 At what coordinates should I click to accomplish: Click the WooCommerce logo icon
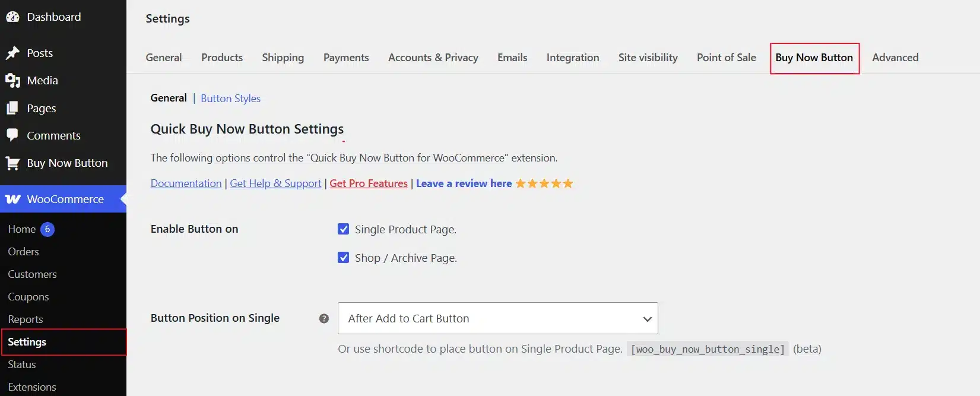tap(12, 199)
